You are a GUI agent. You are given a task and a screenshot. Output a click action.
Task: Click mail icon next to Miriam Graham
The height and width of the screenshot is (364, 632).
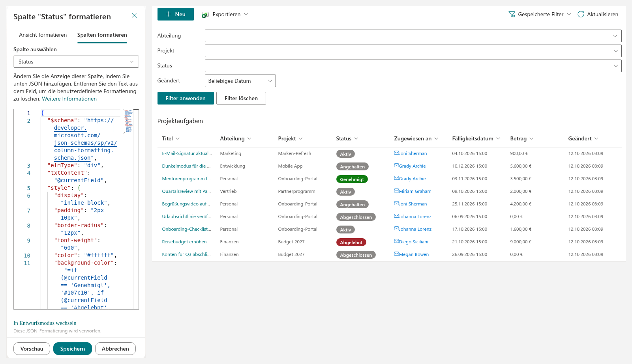396,191
